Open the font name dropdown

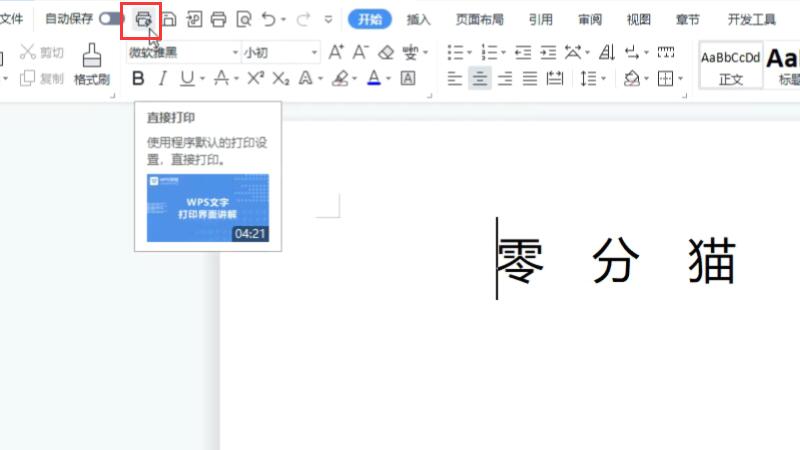click(x=235, y=52)
